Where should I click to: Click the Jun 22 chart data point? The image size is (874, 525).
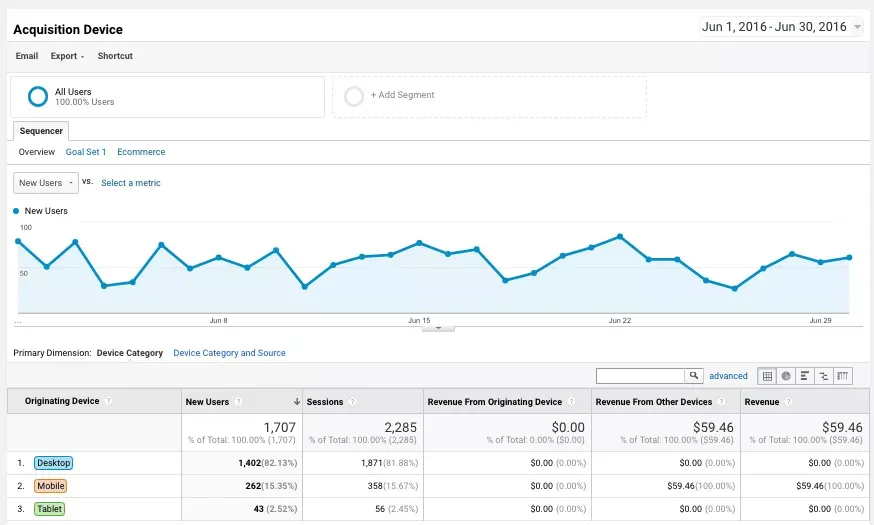point(620,237)
